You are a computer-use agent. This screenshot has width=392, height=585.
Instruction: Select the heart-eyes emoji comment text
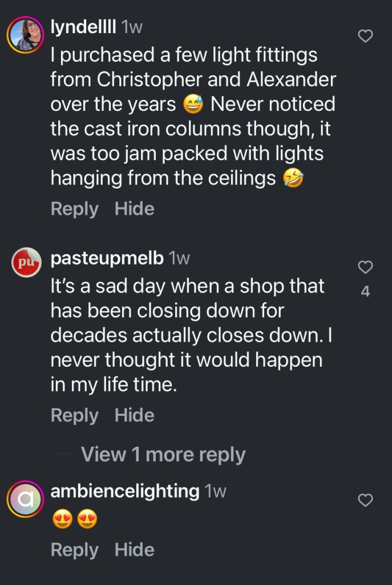pos(75,520)
